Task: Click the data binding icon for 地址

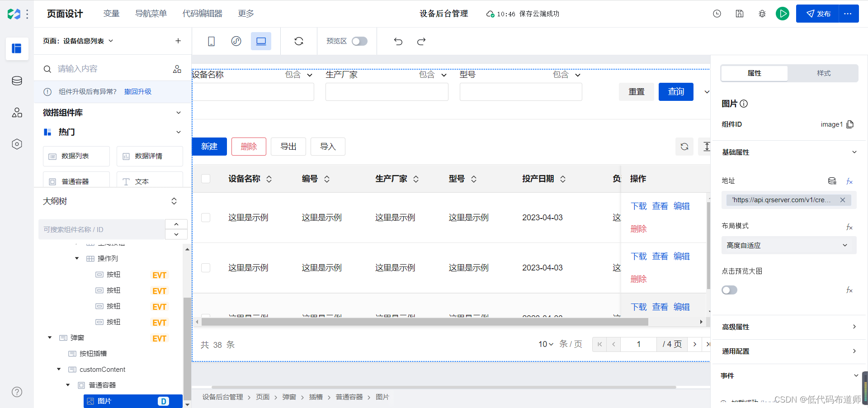Action: tap(832, 181)
